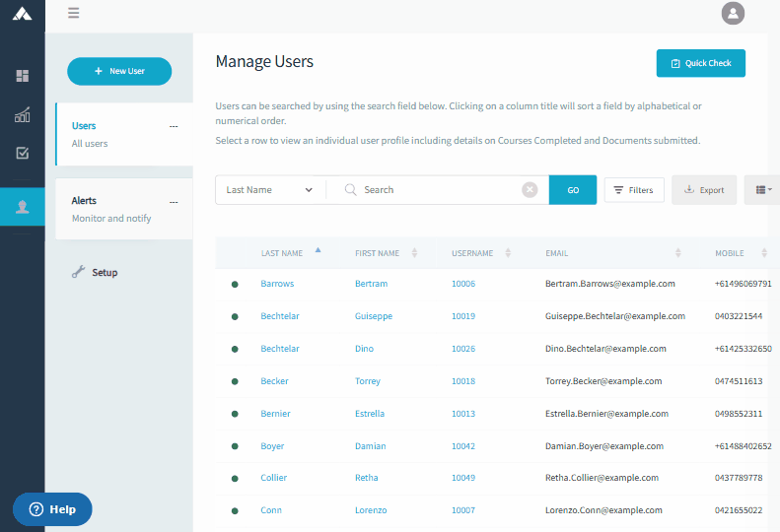Click Lorenzo.Conn@example.com email cell

tap(603, 510)
